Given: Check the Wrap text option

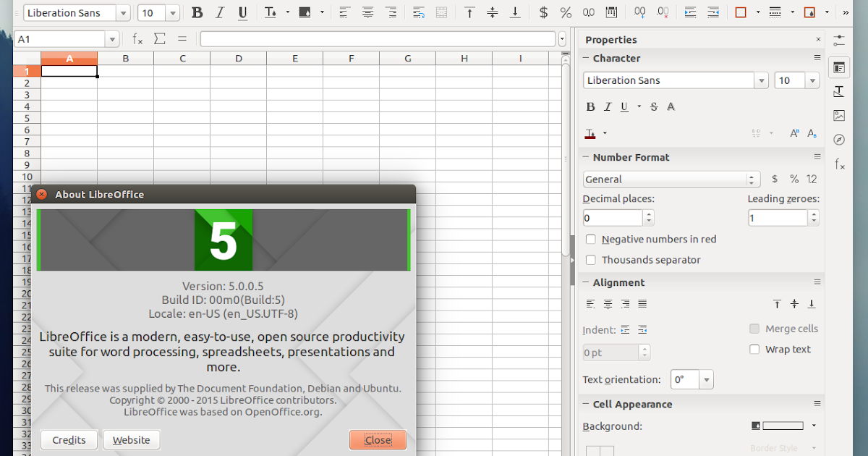Looking at the screenshot, I should pos(754,350).
